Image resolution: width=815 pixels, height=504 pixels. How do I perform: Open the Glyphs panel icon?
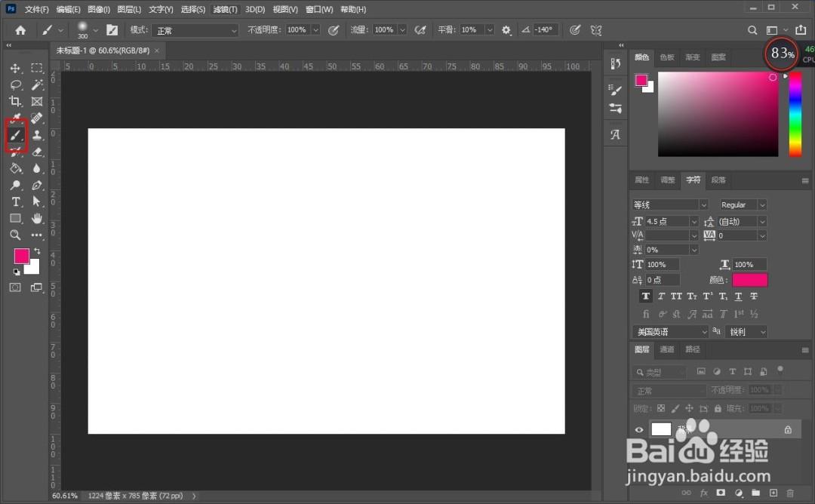click(x=616, y=134)
